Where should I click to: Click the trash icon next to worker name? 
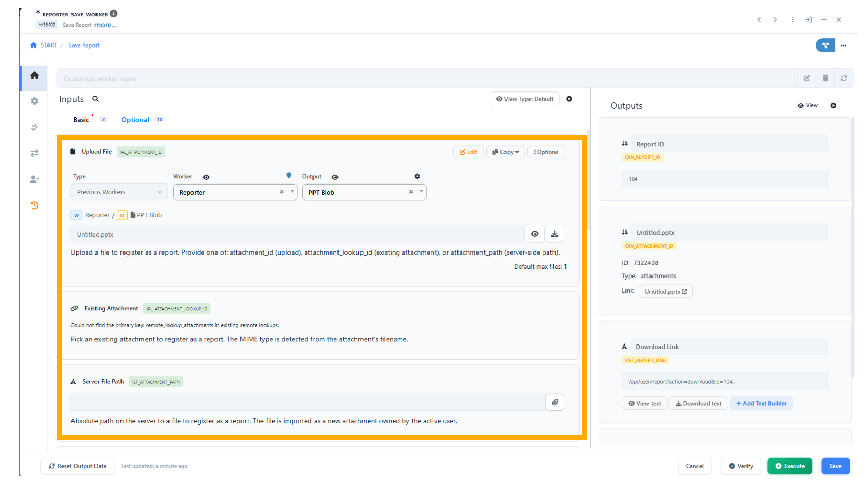click(825, 78)
